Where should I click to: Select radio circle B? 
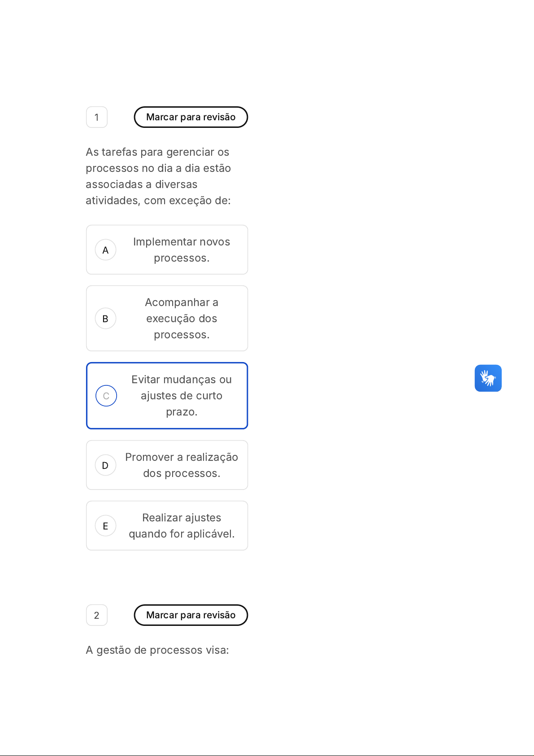tap(105, 319)
